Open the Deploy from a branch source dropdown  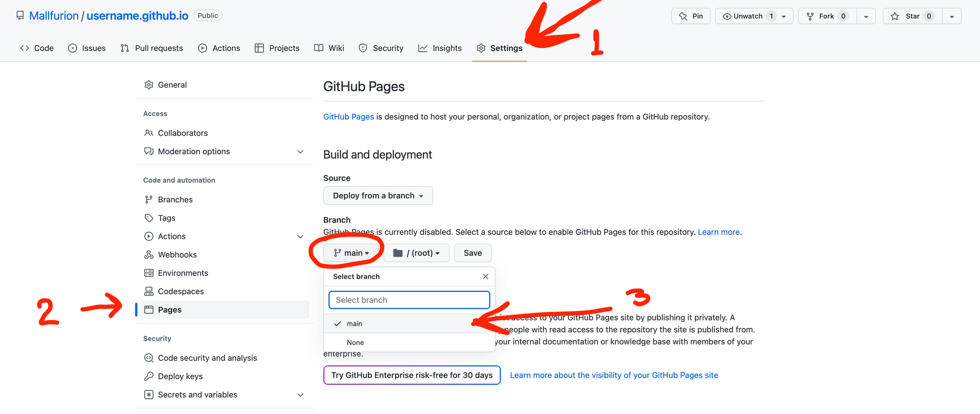pyautogui.click(x=378, y=195)
